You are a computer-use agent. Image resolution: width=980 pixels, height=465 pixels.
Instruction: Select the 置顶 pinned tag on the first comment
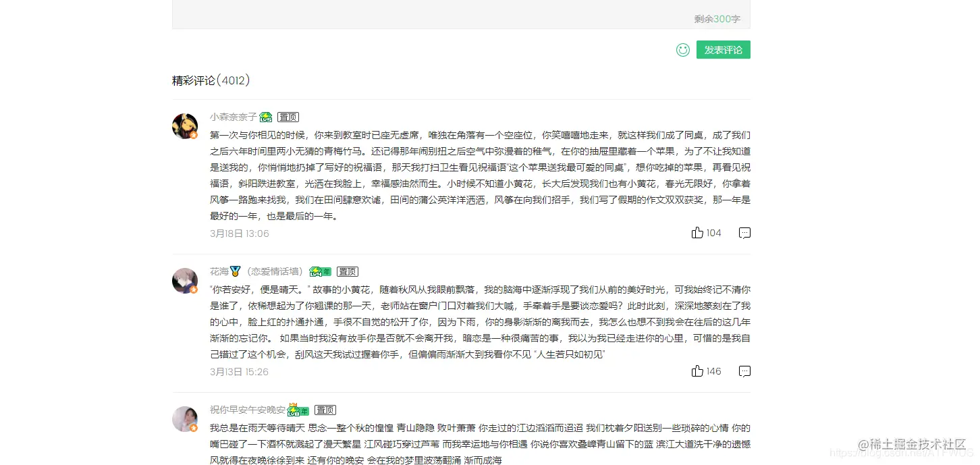(x=288, y=116)
